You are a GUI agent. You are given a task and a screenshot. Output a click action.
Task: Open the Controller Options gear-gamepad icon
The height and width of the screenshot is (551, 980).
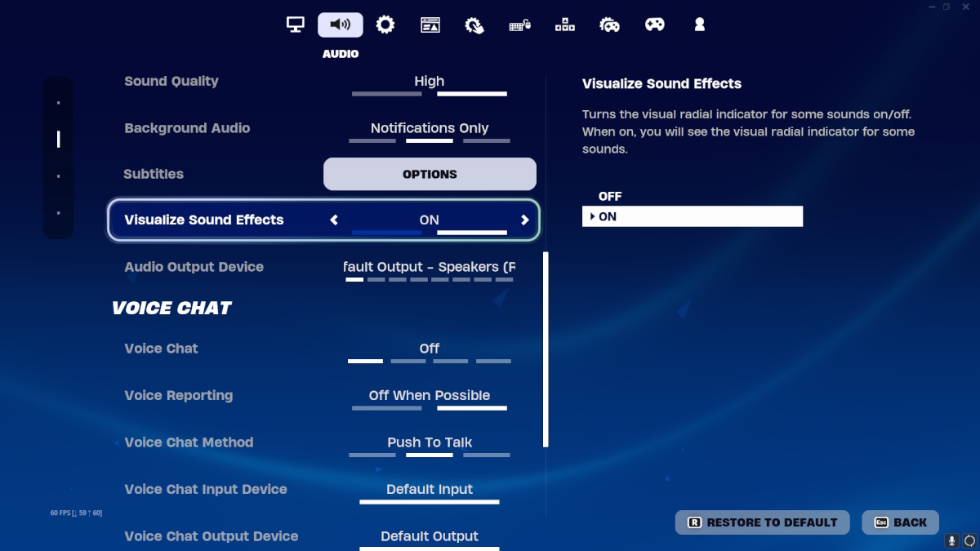click(609, 25)
